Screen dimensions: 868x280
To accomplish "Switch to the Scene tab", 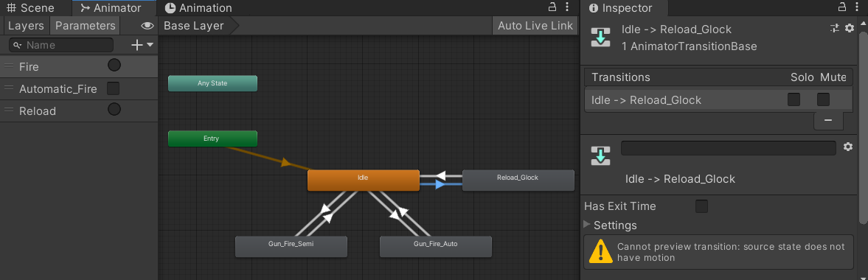I will pyautogui.click(x=30, y=8).
